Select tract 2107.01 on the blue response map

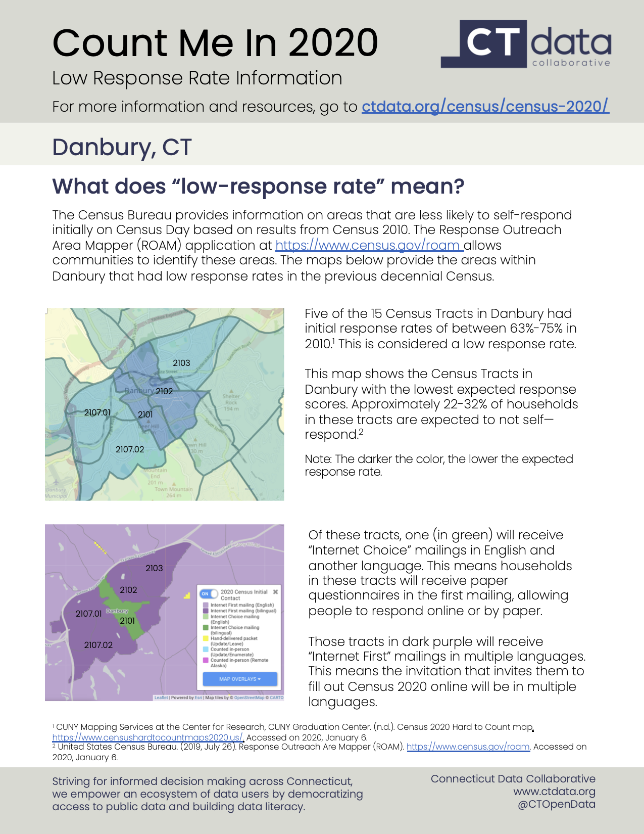click(97, 412)
